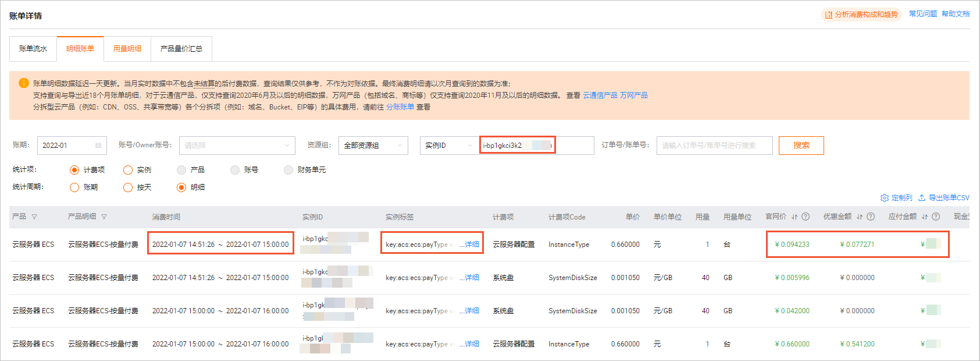Open the customize columns gear icon

885,198
